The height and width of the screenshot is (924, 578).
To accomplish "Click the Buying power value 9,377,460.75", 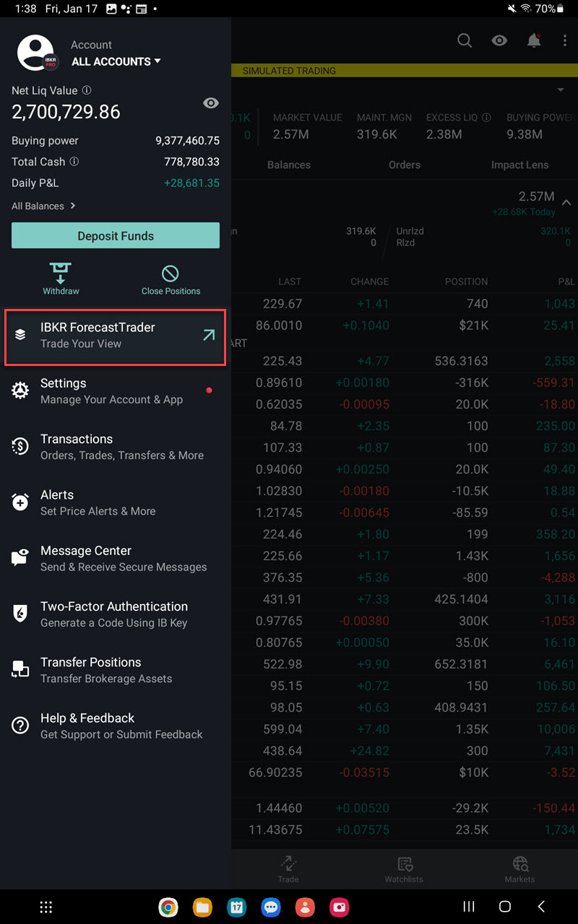I will 187,141.
